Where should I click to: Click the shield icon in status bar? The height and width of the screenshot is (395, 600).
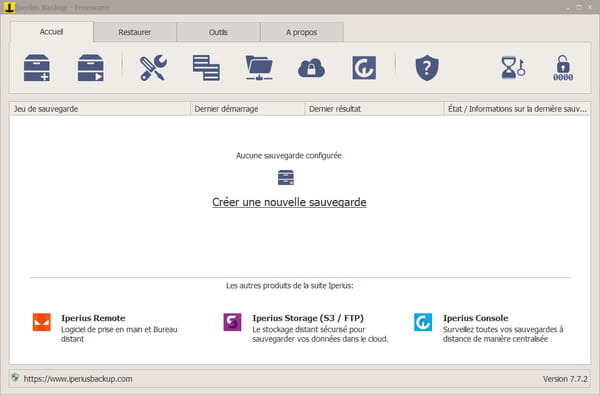point(15,378)
